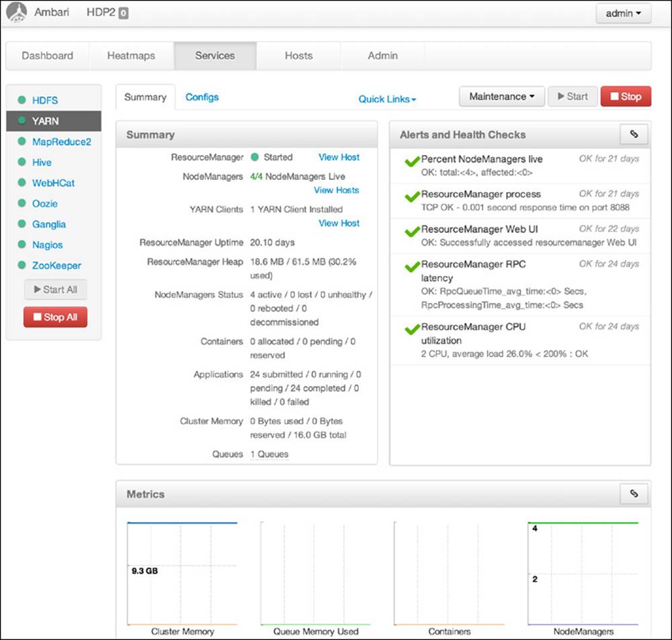Click ResourceManager Web UI alert title

[479, 229]
